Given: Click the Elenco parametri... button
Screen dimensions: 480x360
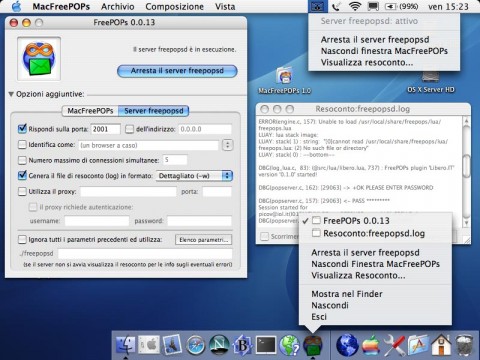Looking at the screenshot, I should [203, 240].
